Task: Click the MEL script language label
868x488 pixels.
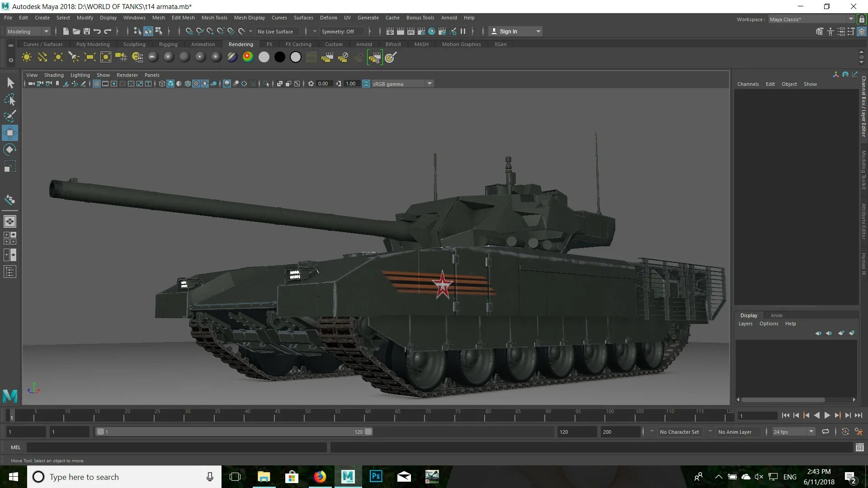Action: 15,447
